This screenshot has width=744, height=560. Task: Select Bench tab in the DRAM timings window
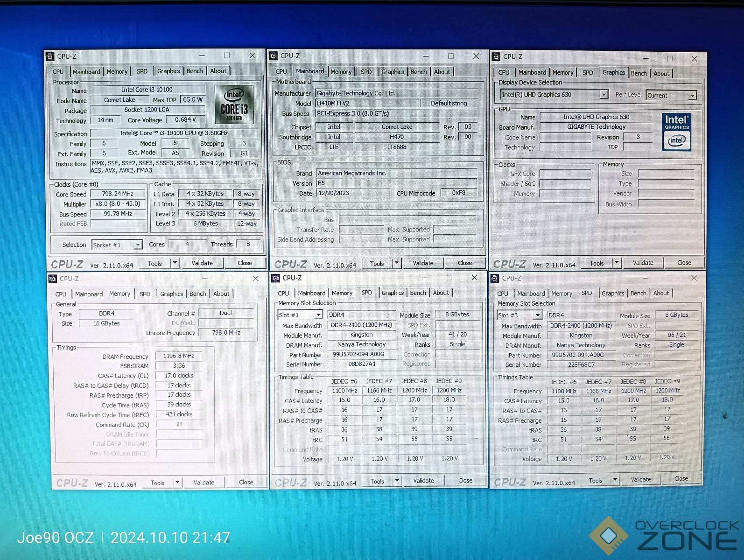click(197, 294)
